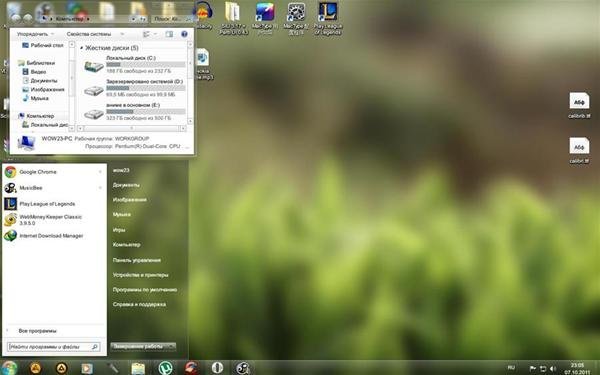Select the calibrib.ttf font file on desktop
This screenshot has width=600, height=375.
tap(579, 106)
